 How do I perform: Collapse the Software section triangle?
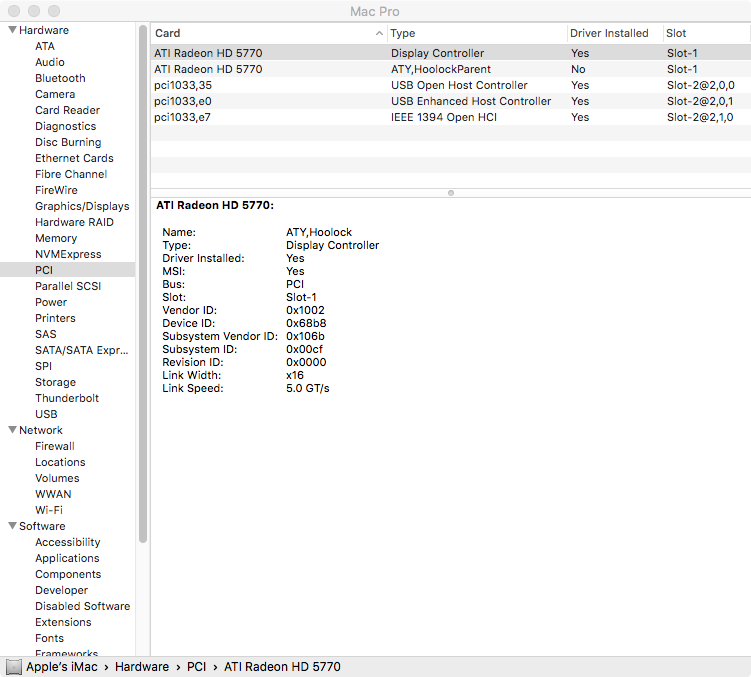pyautogui.click(x=12, y=526)
